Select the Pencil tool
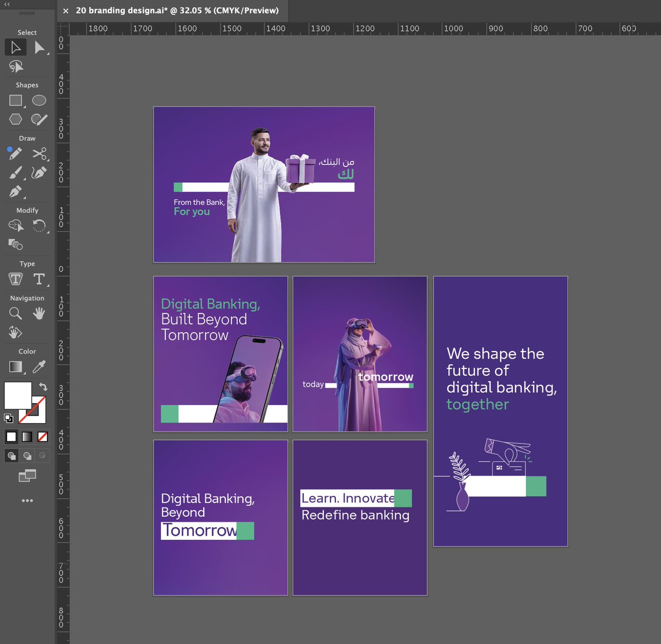The width and height of the screenshot is (661, 644). [15, 154]
